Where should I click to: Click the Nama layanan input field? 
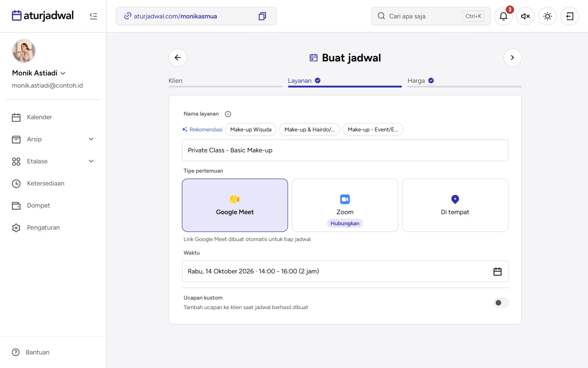pyautogui.click(x=345, y=150)
